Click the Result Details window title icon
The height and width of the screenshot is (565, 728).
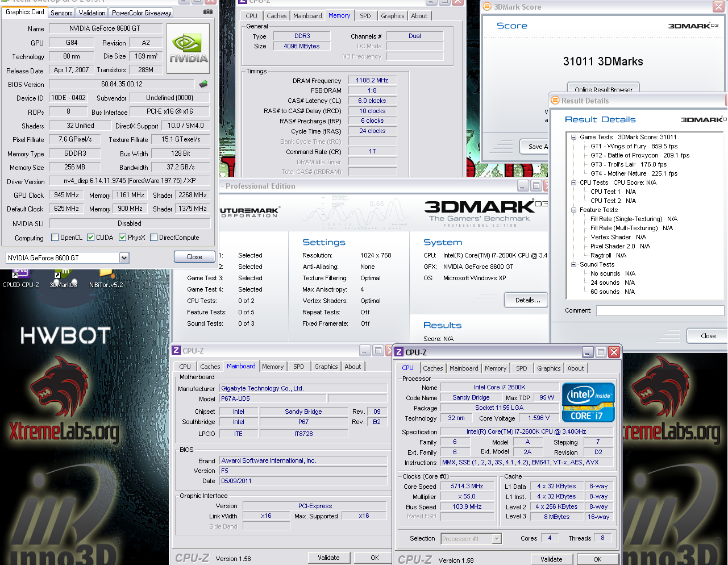[555, 101]
